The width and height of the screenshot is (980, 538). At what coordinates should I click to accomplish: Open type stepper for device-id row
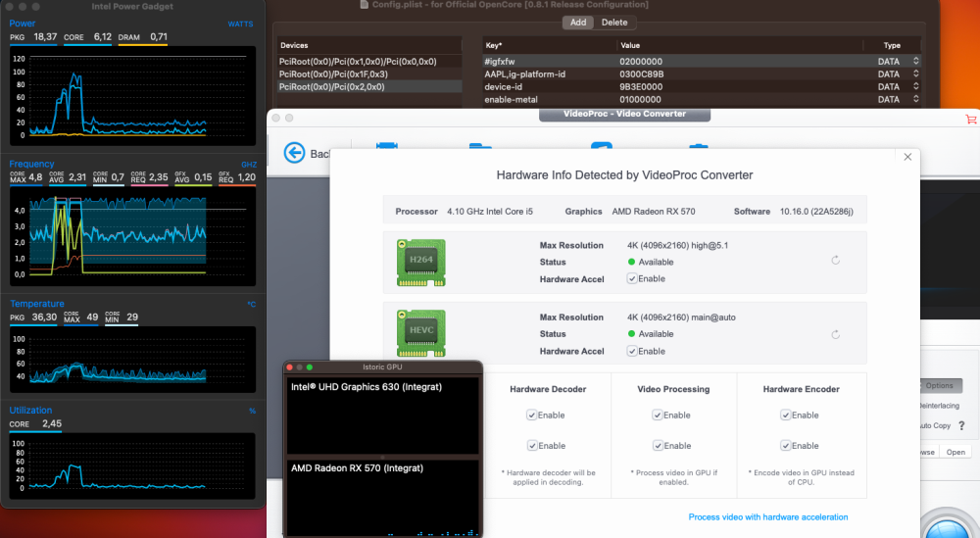pos(915,87)
